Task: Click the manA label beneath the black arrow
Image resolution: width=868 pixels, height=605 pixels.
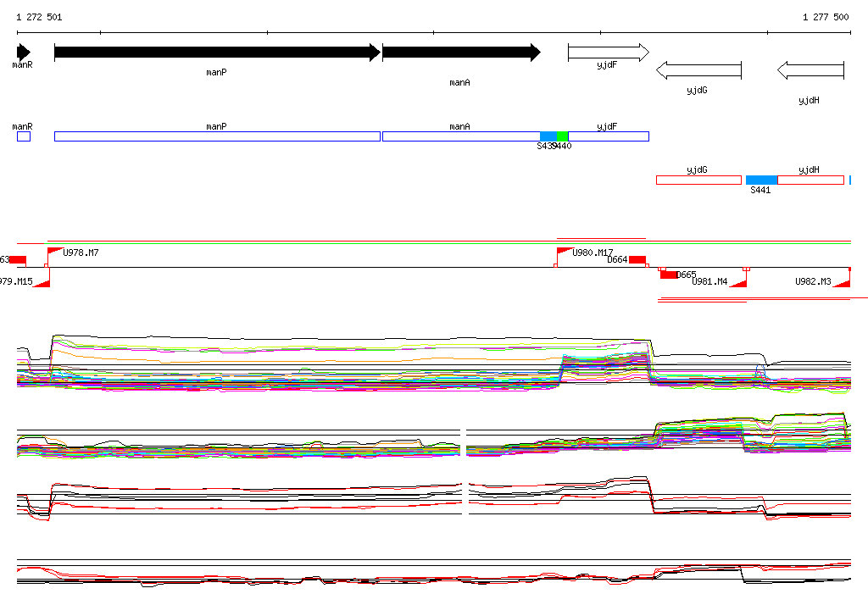Action: click(x=460, y=82)
